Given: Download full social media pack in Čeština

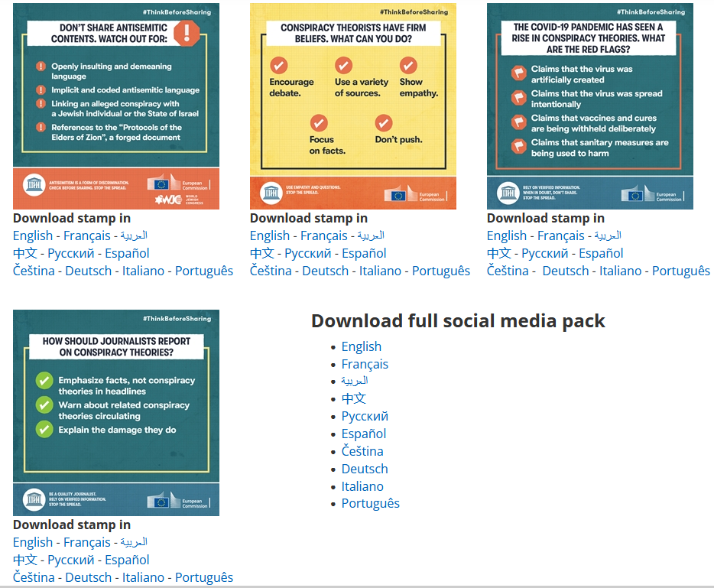Looking at the screenshot, I should click(x=362, y=451).
